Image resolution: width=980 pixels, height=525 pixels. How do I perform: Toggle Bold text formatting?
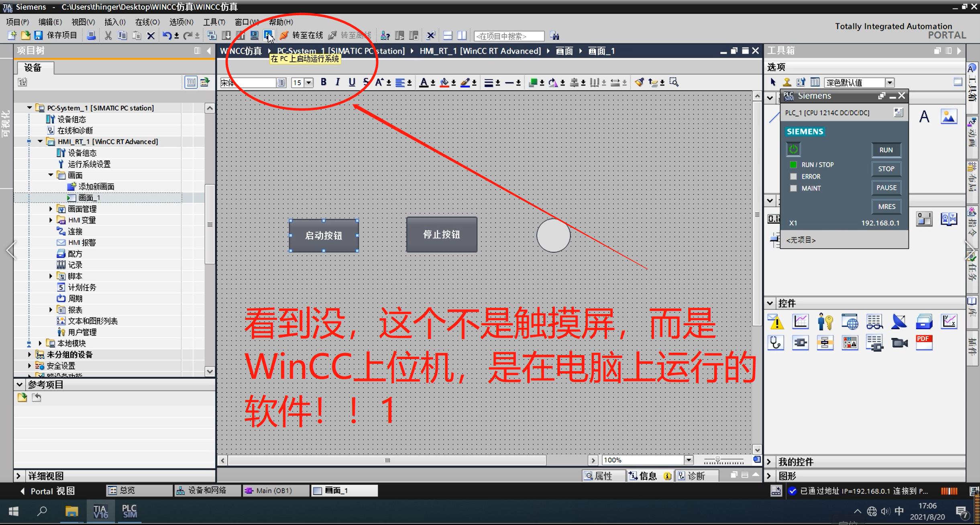[x=324, y=82]
